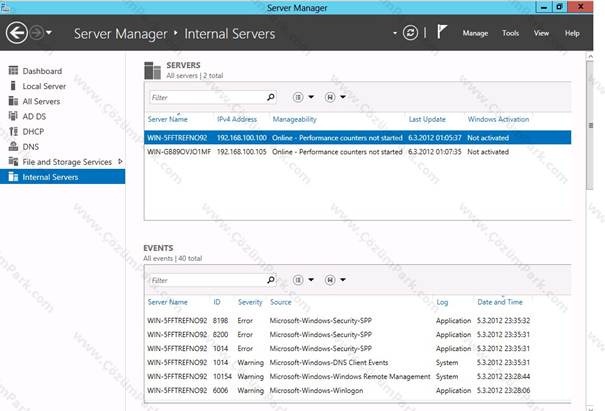The height and width of the screenshot is (411, 605).
Task: Open the Help menu
Action: [572, 33]
